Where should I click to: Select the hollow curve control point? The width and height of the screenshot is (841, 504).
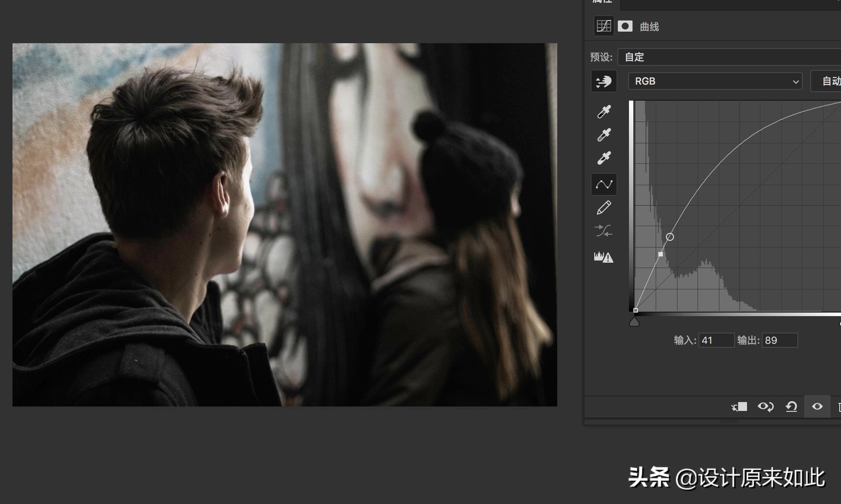[x=670, y=237]
